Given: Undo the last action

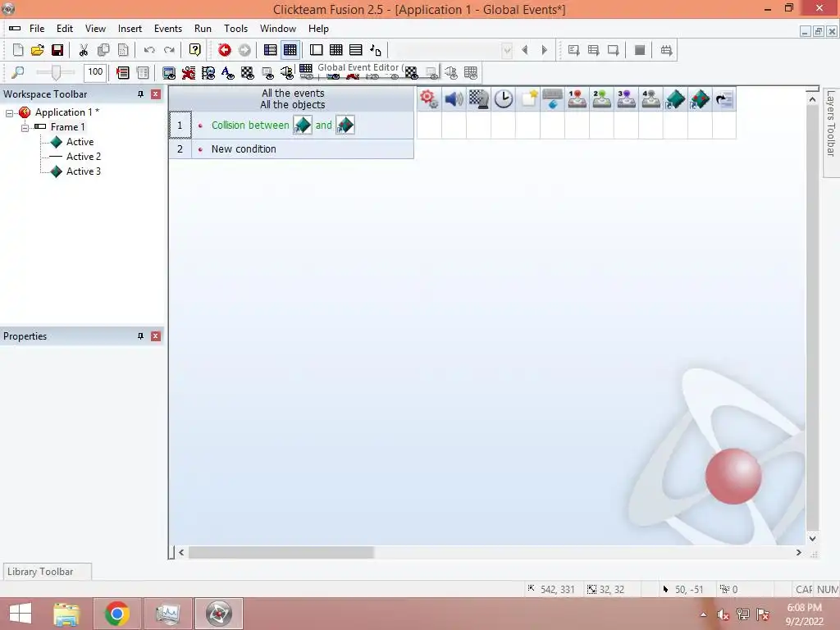Looking at the screenshot, I should tap(149, 50).
